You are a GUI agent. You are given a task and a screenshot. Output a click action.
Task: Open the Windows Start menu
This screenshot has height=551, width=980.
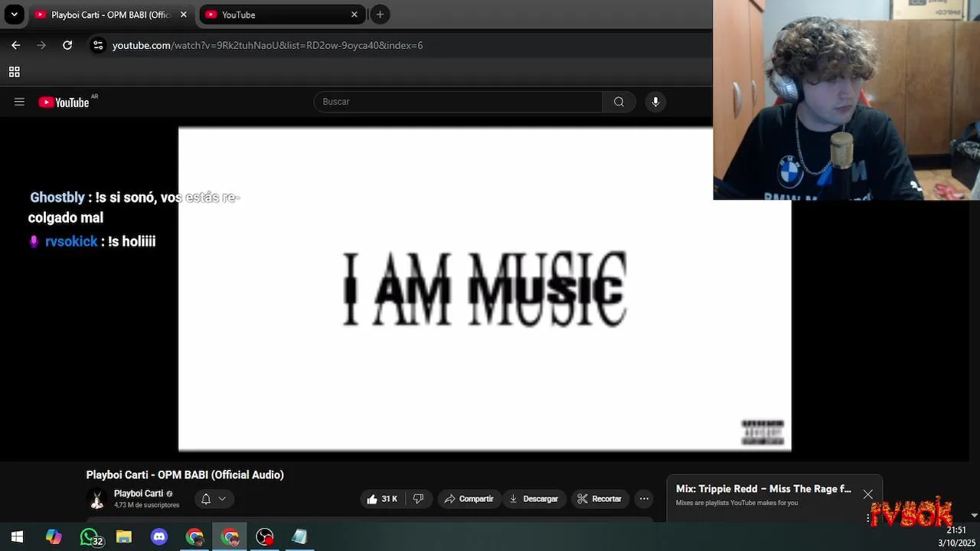tap(17, 537)
